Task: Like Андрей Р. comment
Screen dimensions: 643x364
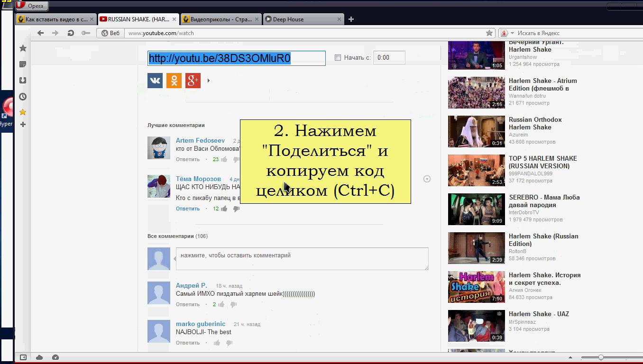Action: click(x=221, y=304)
